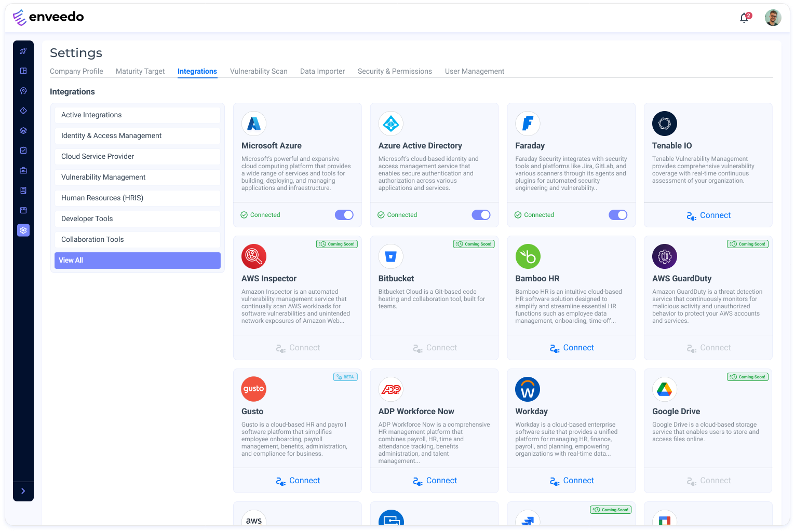Filter by Vulnerability Management category
This screenshot has width=795, height=532.
(138, 178)
